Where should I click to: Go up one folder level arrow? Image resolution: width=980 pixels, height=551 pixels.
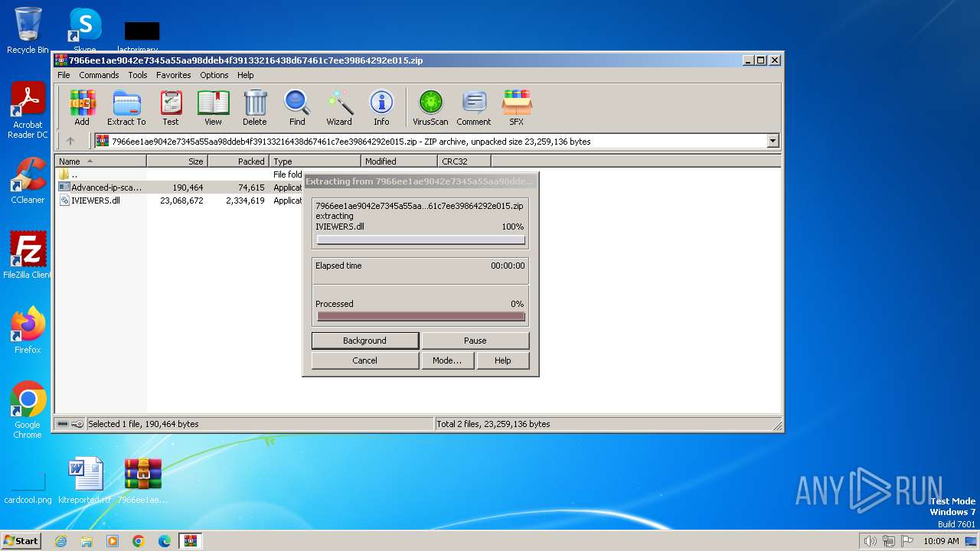click(70, 141)
